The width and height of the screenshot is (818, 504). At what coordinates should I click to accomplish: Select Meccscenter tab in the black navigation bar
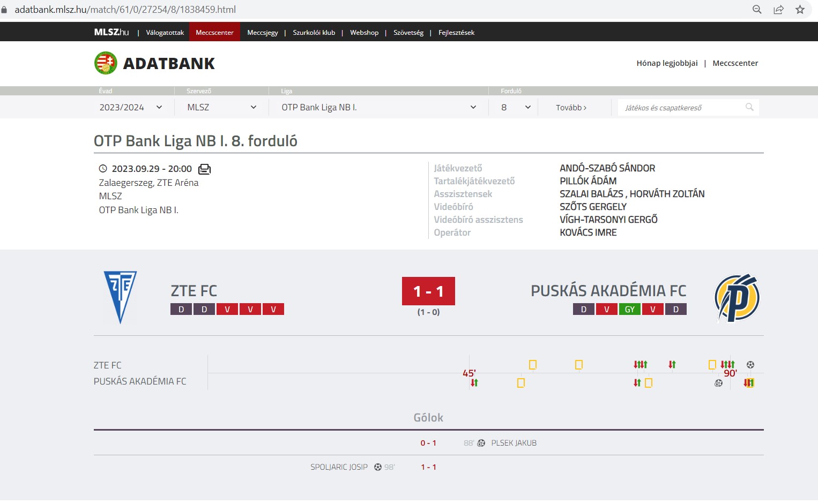214,32
